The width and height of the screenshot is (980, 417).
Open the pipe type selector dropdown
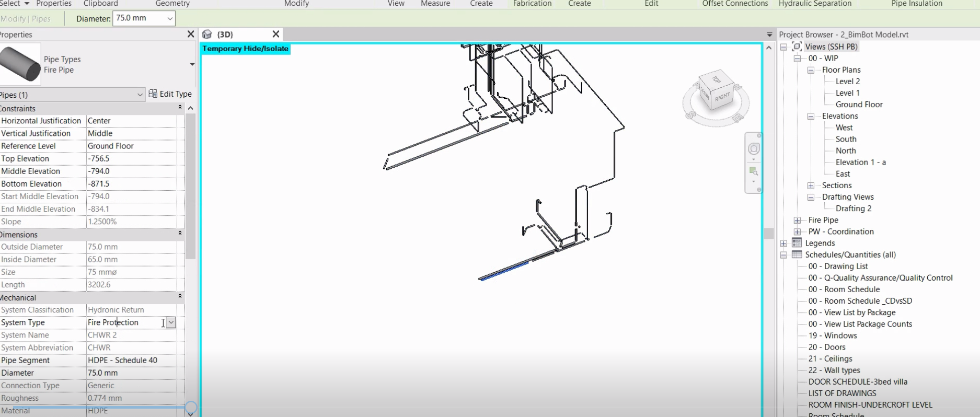pyautogui.click(x=192, y=64)
